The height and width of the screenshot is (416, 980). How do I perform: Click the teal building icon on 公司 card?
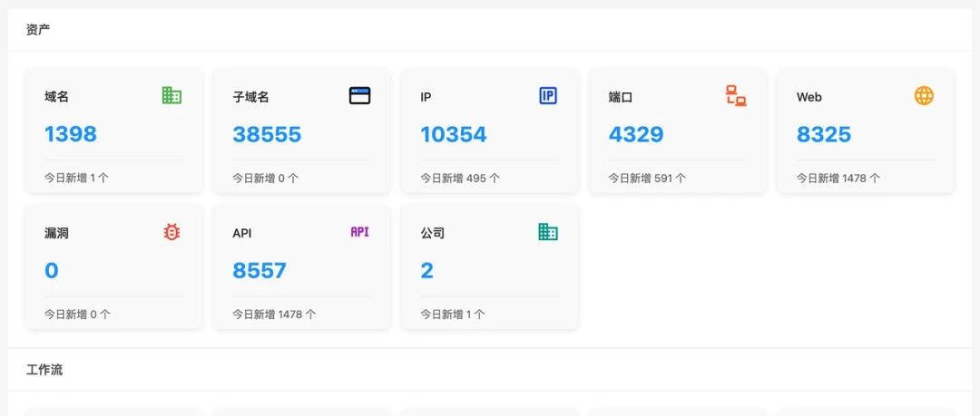tap(547, 232)
